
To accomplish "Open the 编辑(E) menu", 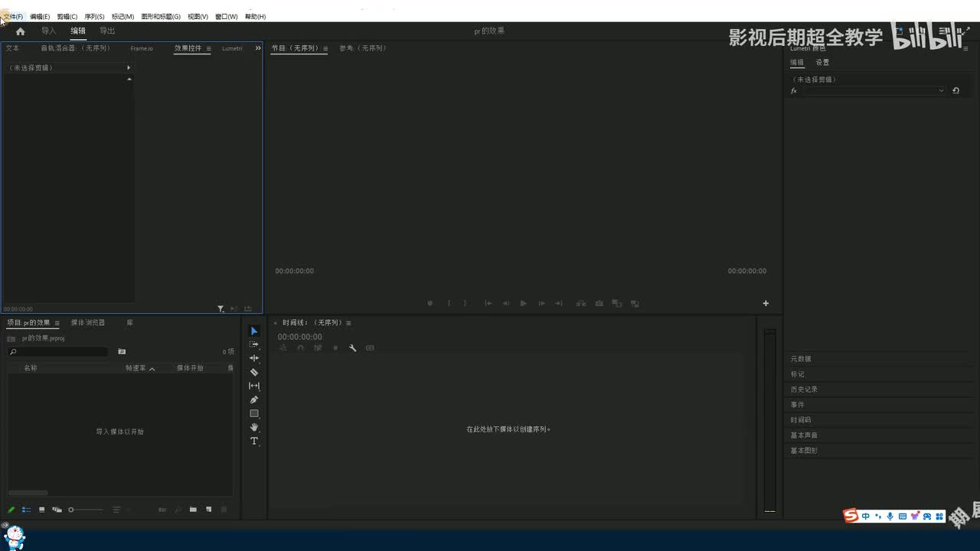I will (x=40, y=16).
